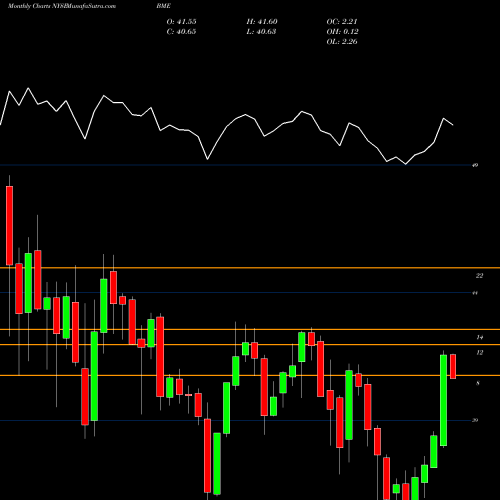Click the 44 price axis label
Screen dimensions: 500x500
475,293
